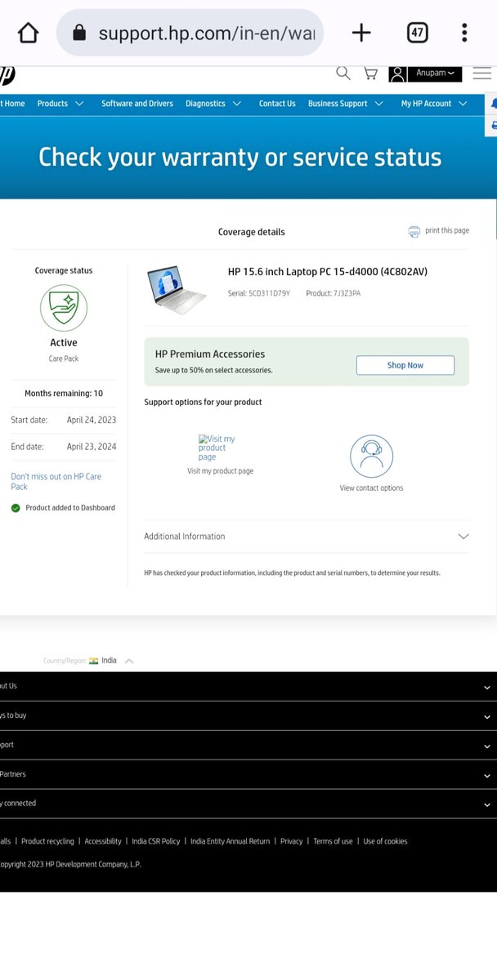Viewport: 497px width, 980px height.
Task: Click Don't miss out on HP Care Pack
Action: coord(56,481)
